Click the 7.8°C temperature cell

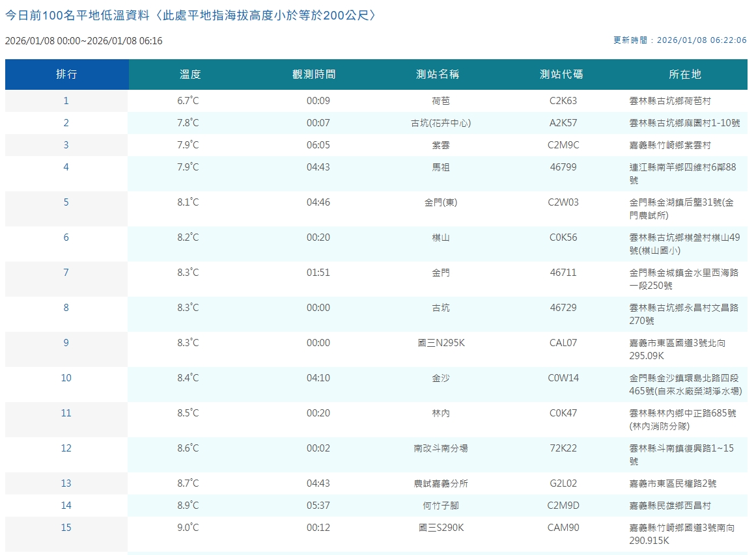pyautogui.click(x=188, y=123)
